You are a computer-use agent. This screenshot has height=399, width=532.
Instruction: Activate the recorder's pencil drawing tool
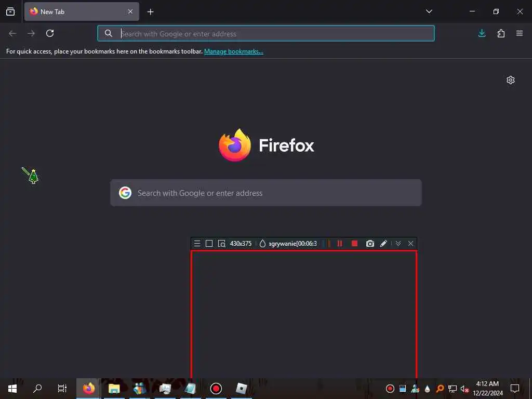(x=383, y=244)
